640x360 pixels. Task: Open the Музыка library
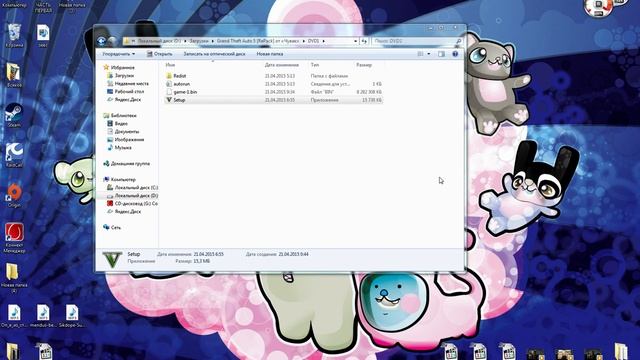click(x=119, y=147)
